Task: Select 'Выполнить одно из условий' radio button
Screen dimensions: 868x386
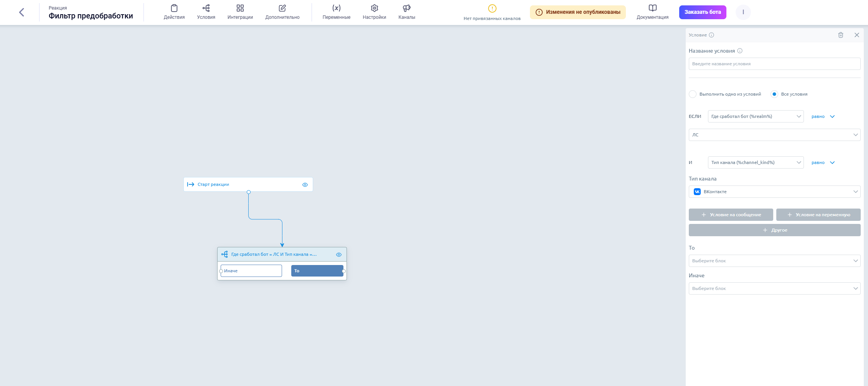Action: (x=693, y=94)
